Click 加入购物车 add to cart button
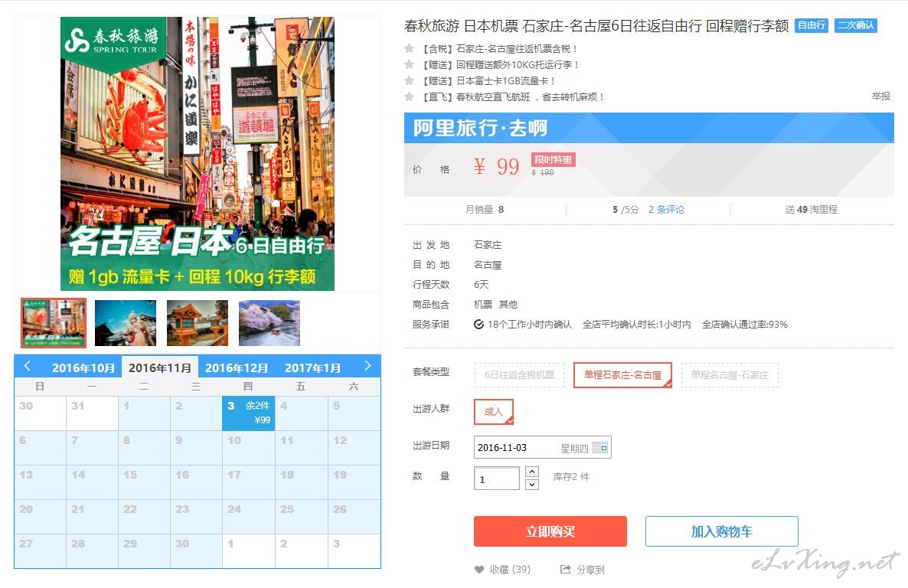This screenshot has width=908, height=588. pyautogui.click(x=721, y=531)
